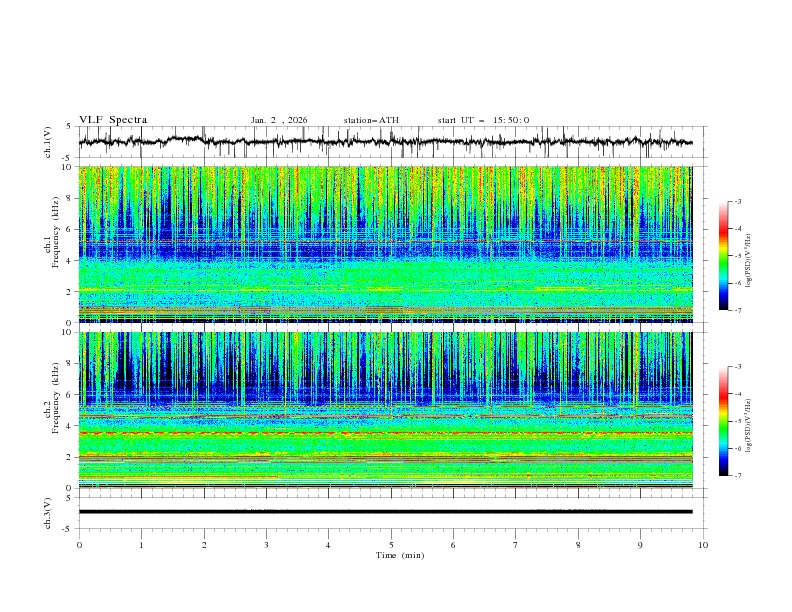
Task: Click the time axis tick label "3"
Action: (266, 545)
